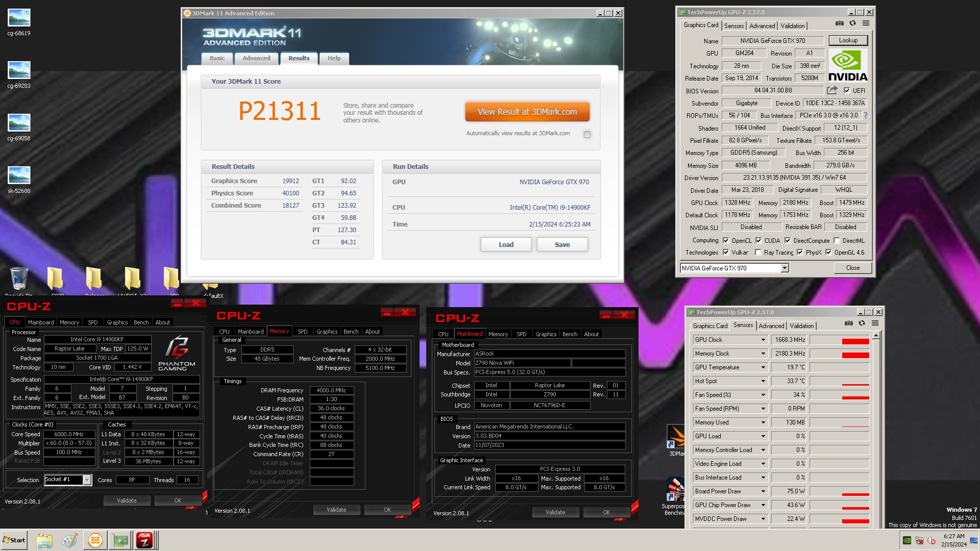Click the camera icon in GPU-Z Sensors window
The height and width of the screenshot is (551, 980).
pos(849,323)
